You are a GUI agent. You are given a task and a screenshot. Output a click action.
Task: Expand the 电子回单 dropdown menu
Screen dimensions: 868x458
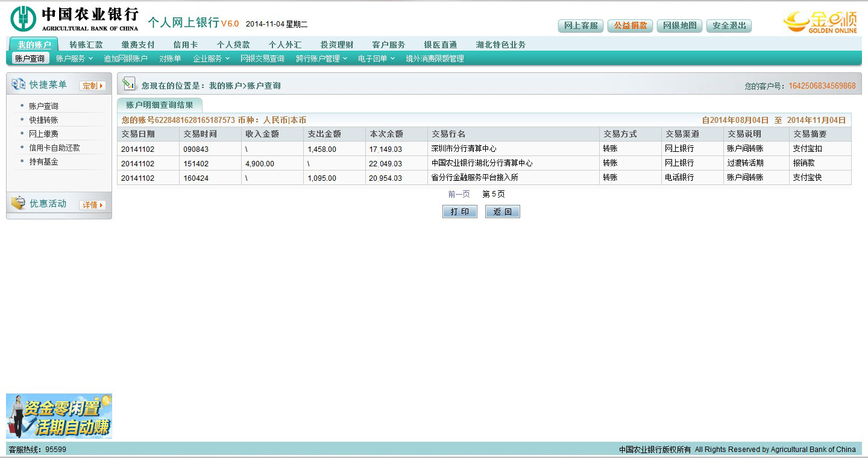pyautogui.click(x=376, y=58)
